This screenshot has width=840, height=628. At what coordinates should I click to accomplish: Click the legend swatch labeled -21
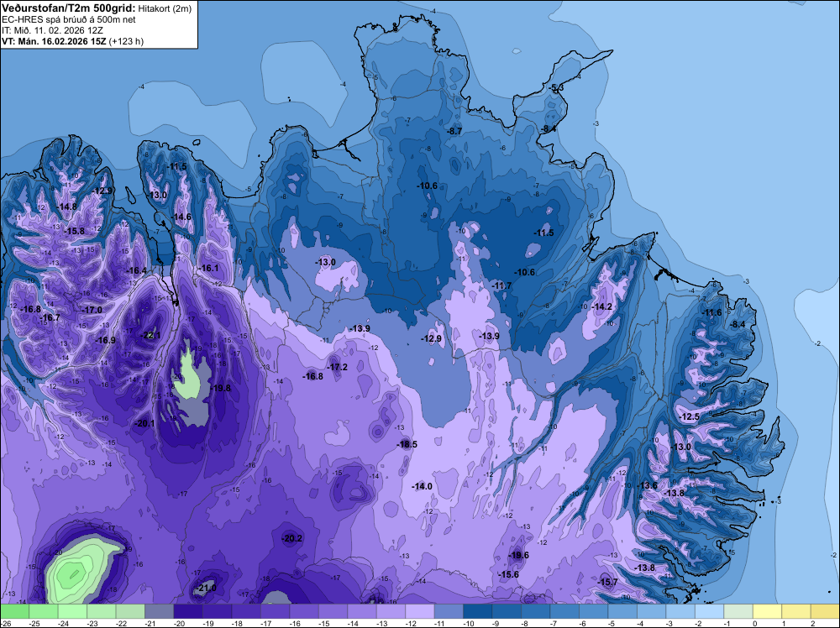tap(159, 611)
